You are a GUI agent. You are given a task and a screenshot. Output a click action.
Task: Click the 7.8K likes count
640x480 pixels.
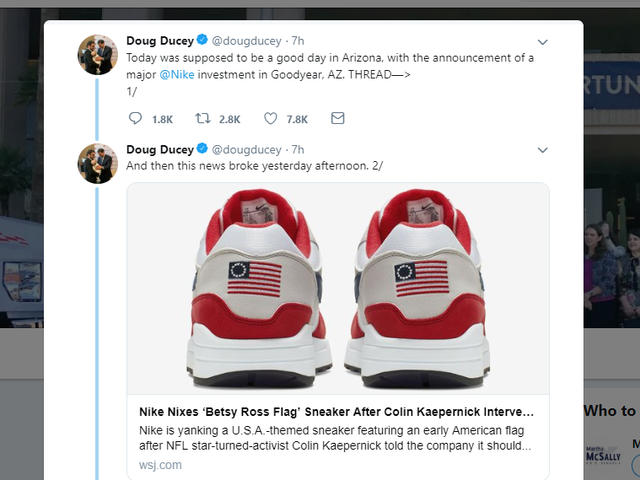click(297, 119)
